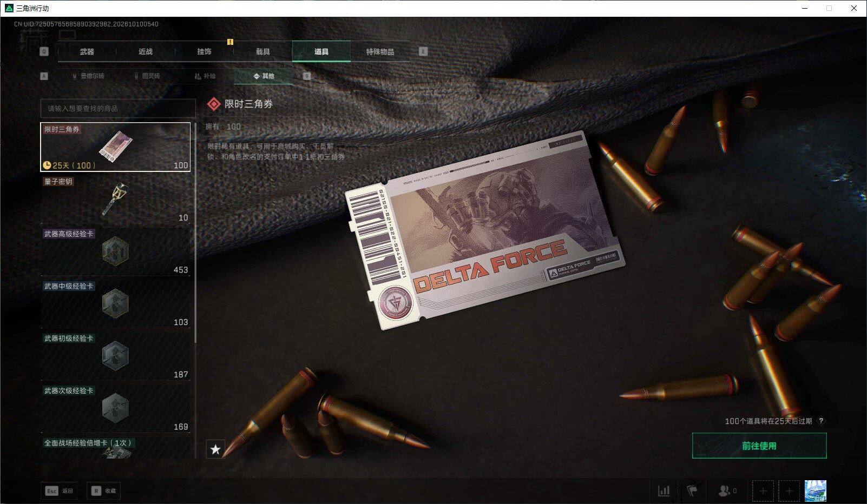The height and width of the screenshot is (504, 867).
Task: Click the flag and weapon icon
Action: (x=692, y=490)
